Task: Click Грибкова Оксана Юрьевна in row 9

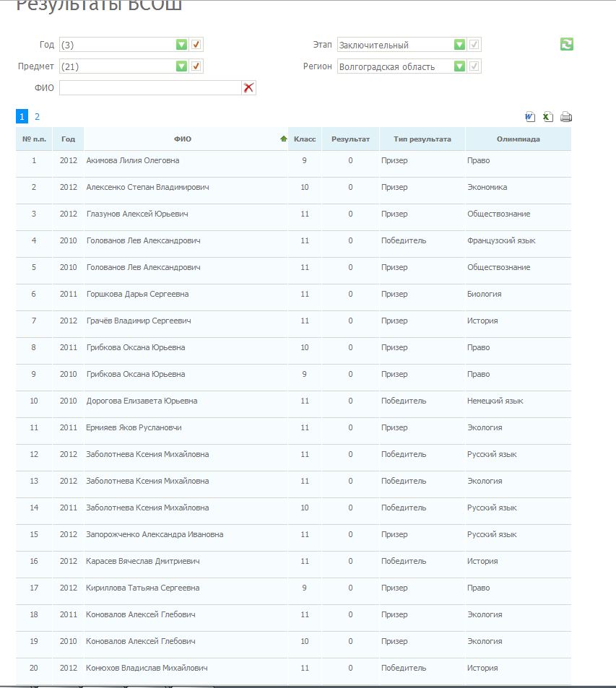Action: (136, 375)
